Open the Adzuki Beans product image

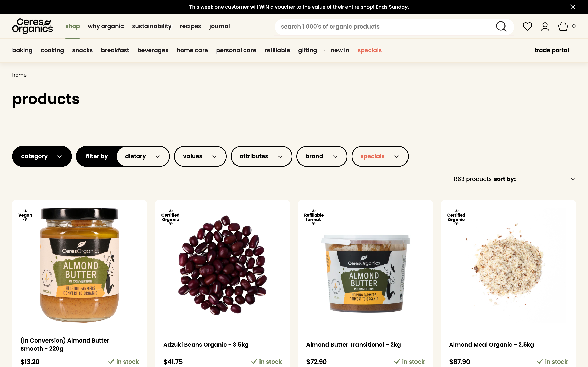222,265
